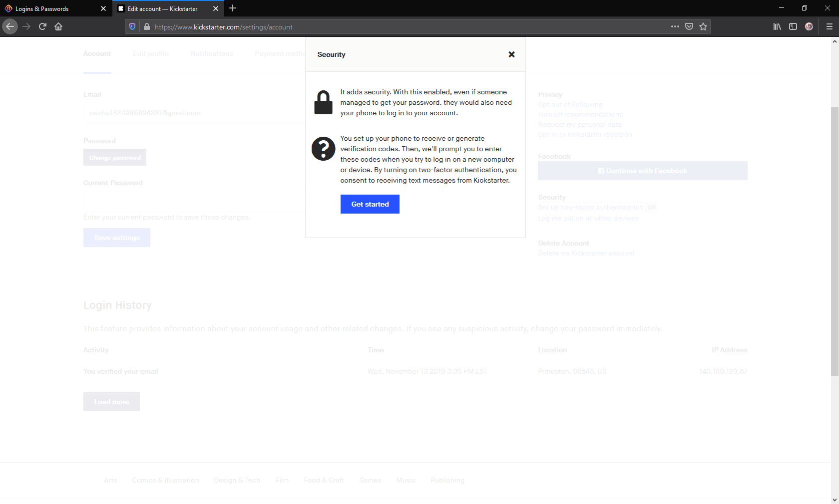Viewport: 839px width, 504px height.
Task: Open the Firefox account avatar icon
Action: [x=809, y=26]
